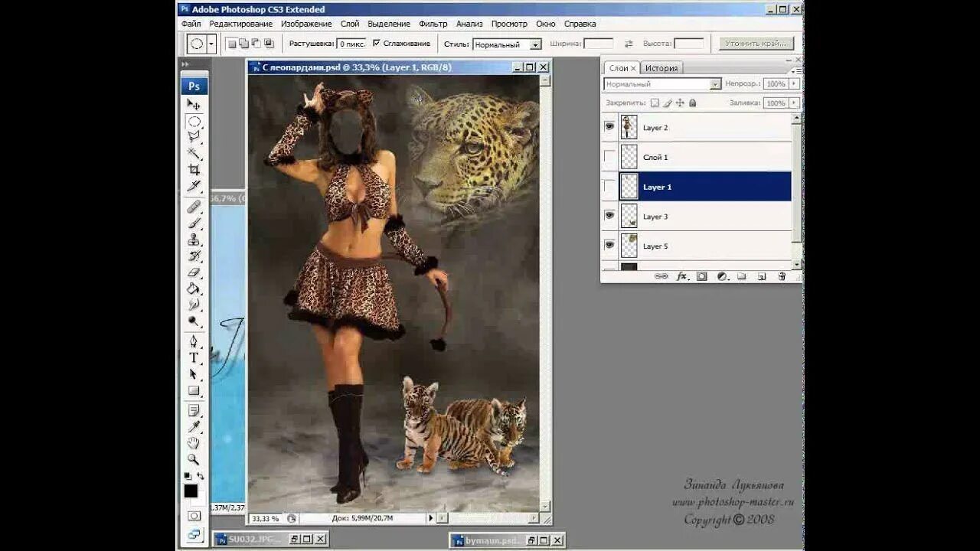The image size is (980, 551).
Task: Toggle Quick Mask mode
Action: point(194,516)
